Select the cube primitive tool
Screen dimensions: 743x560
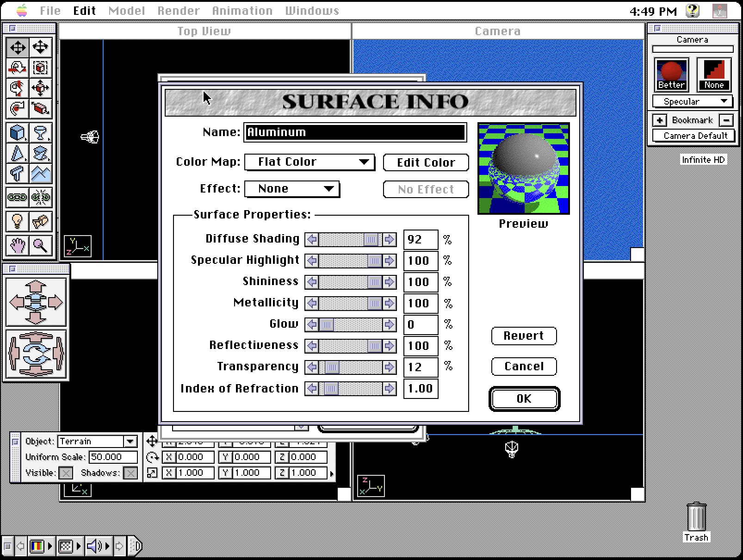point(17,133)
